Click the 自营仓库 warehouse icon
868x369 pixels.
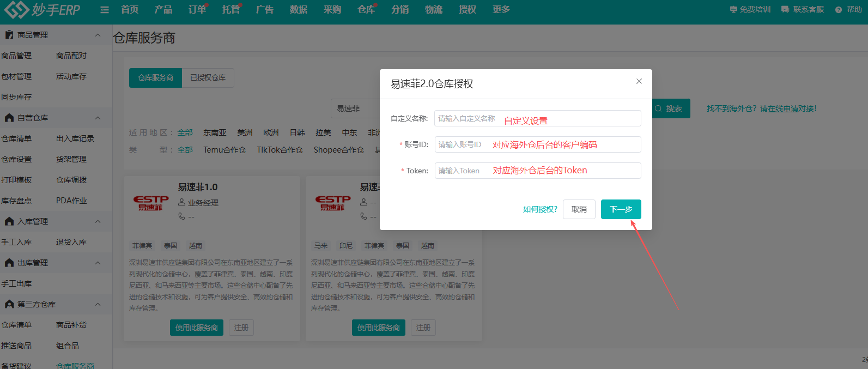click(x=9, y=118)
